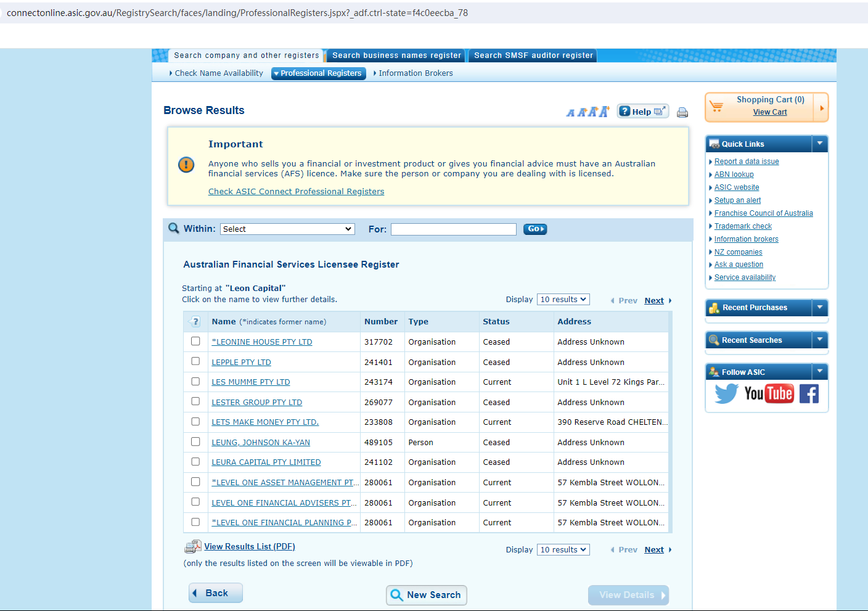Switch to Search company and other registers tab
This screenshot has height=611, width=868.
click(247, 55)
